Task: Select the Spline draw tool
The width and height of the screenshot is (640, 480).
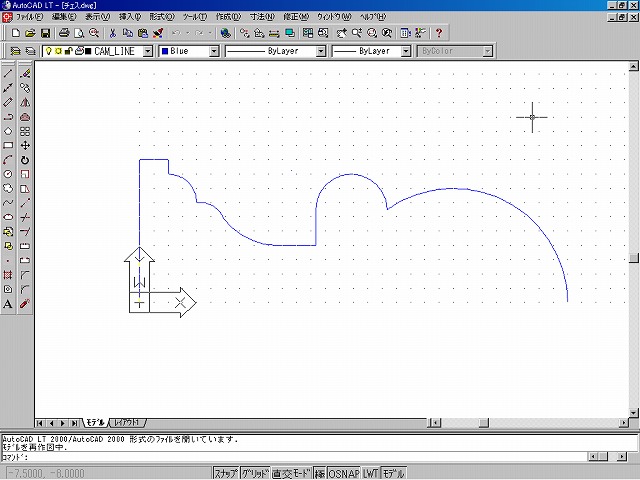Action: (x=8, y=203)
